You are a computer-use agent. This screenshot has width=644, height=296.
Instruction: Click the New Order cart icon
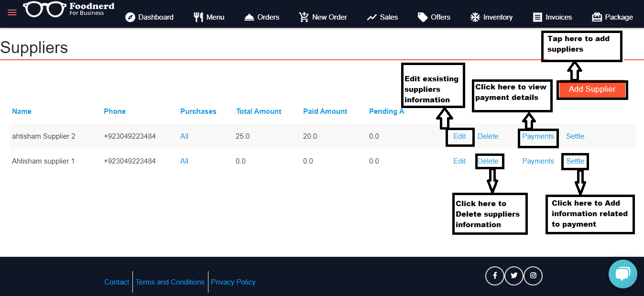pyautogui.click(x=304, y=17)
